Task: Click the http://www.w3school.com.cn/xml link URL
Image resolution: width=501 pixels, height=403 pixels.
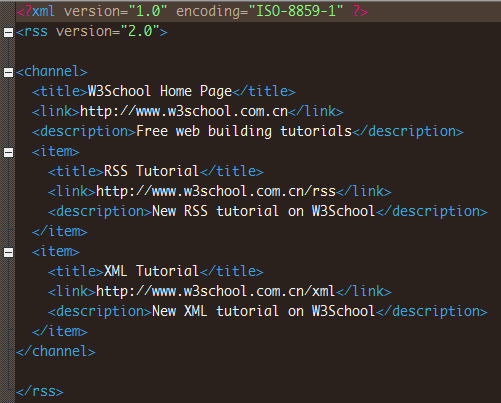Action: (215, 291)
